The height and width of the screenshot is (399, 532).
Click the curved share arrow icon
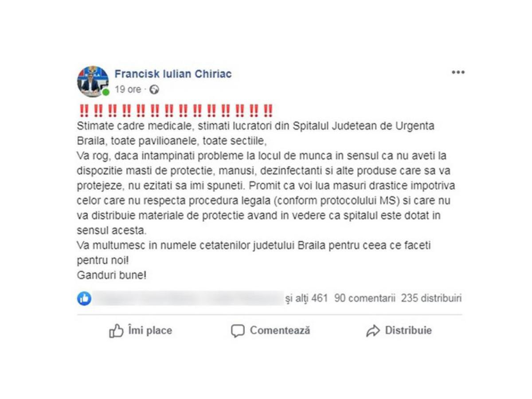pos(373,331)
